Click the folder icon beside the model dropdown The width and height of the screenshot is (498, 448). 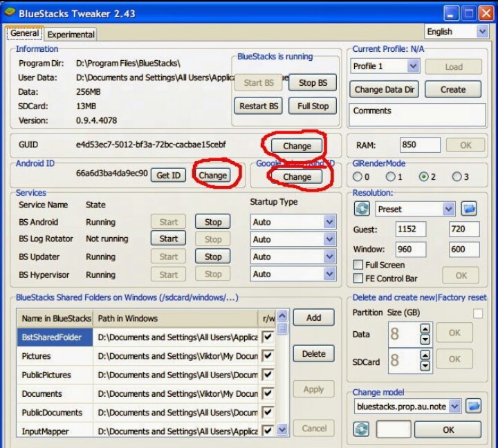[473, 406]
